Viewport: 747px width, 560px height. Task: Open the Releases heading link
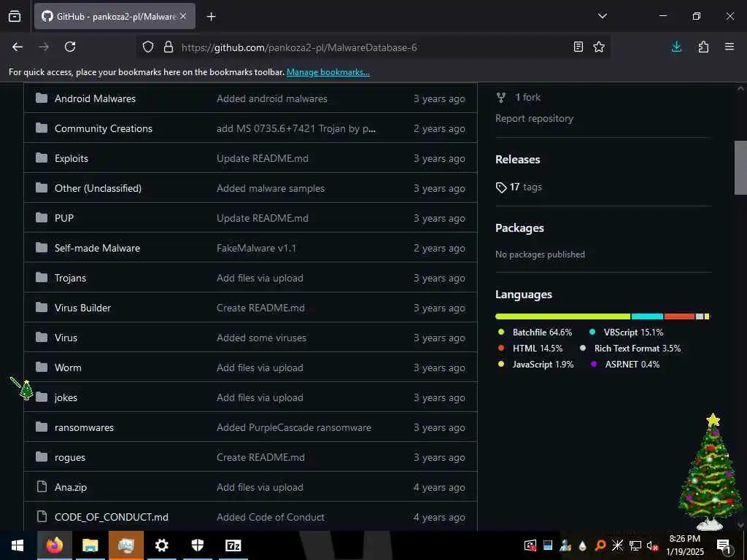pos(517,160)
